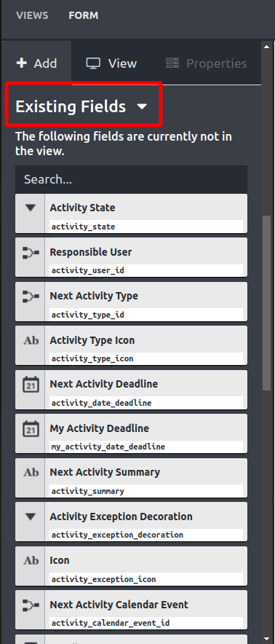Select the activity_summary field name label

pyautogui.click(x=87, y=491)
